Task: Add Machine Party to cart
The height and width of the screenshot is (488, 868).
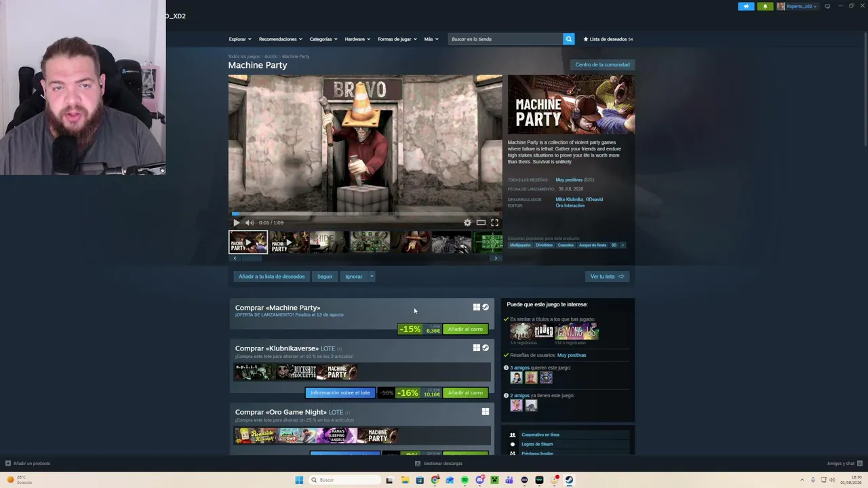Action: 465,329
